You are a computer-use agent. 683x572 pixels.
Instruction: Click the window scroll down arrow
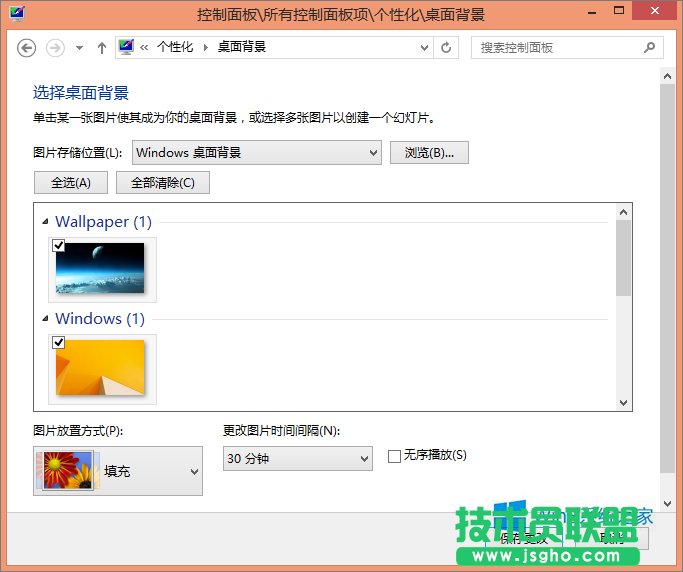tap(667, 504)
